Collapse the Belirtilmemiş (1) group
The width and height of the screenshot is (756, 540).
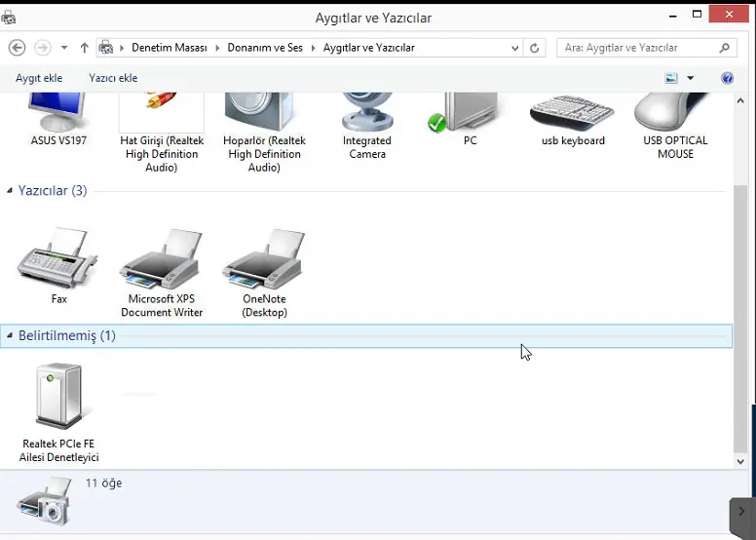coord(10,336)
